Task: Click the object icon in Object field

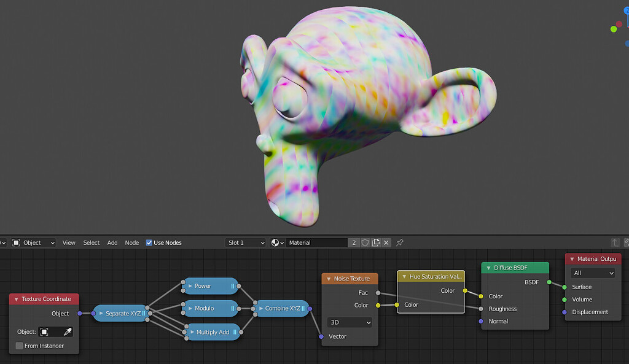Action: click(44, 331)
